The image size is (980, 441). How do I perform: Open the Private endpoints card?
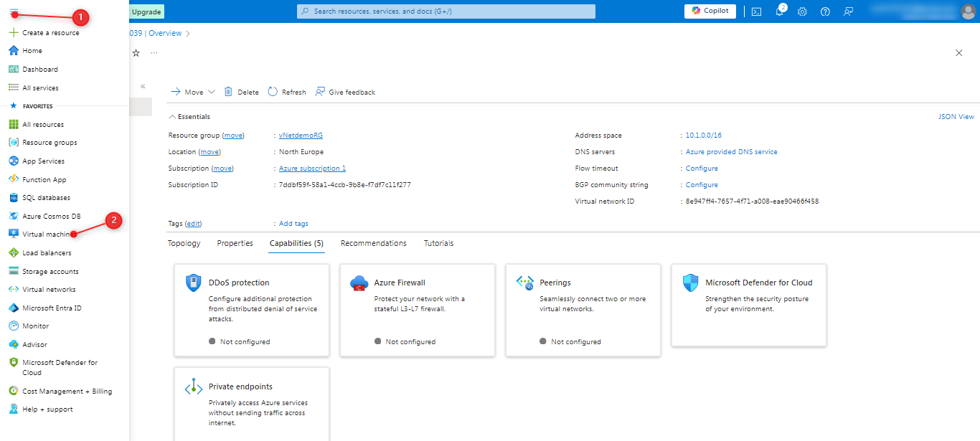click(x=252, y=404)
